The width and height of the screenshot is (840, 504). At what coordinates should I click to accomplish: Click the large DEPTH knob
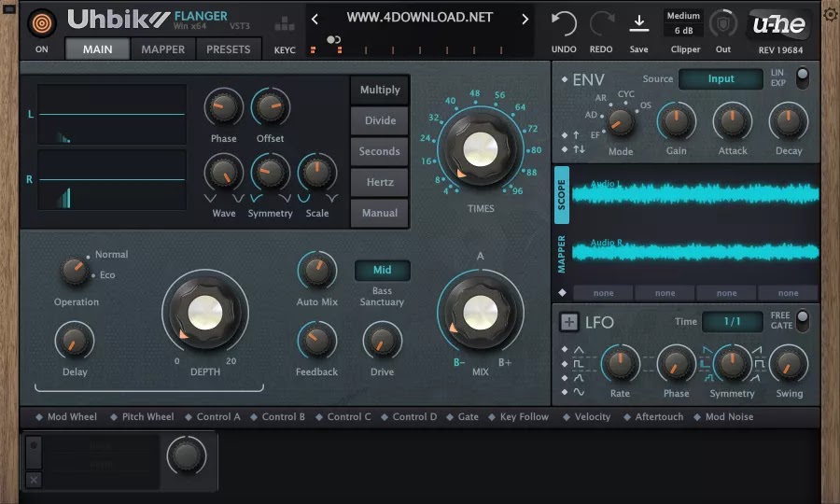tap(205, 313)
